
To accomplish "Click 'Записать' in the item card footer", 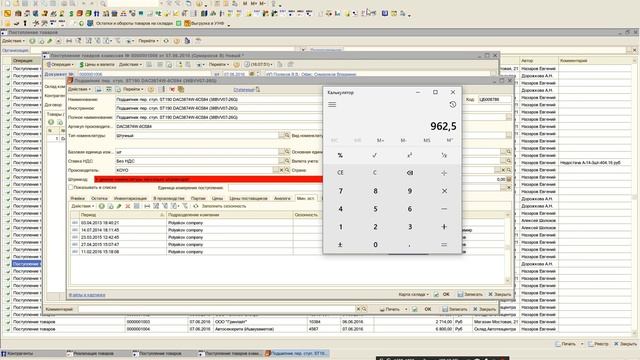I will coord(470,294).
